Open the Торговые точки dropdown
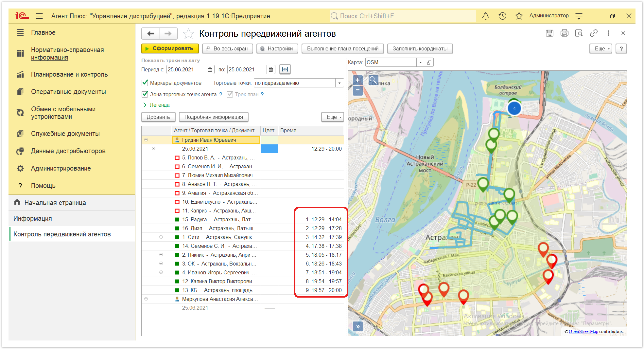The width and height of the screenshot is (644, 349). pyautogui.click(x=339, y=83)
